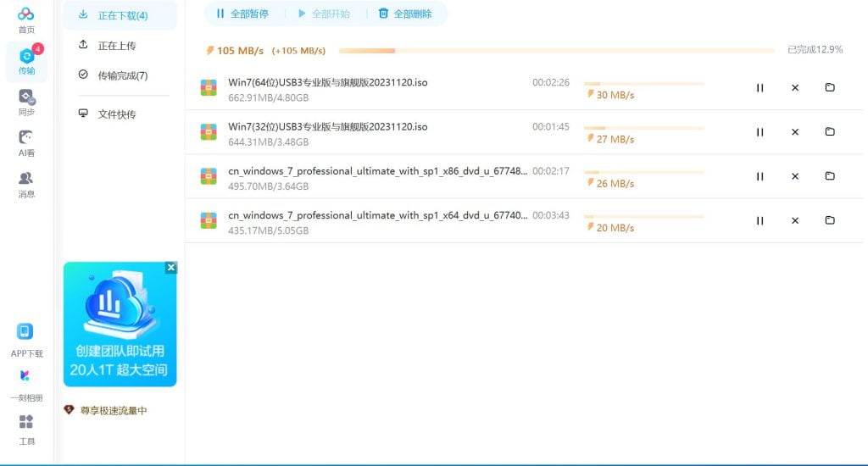
Task: Switch to 正在上传 uploading tab
Action: click(116, 46)
